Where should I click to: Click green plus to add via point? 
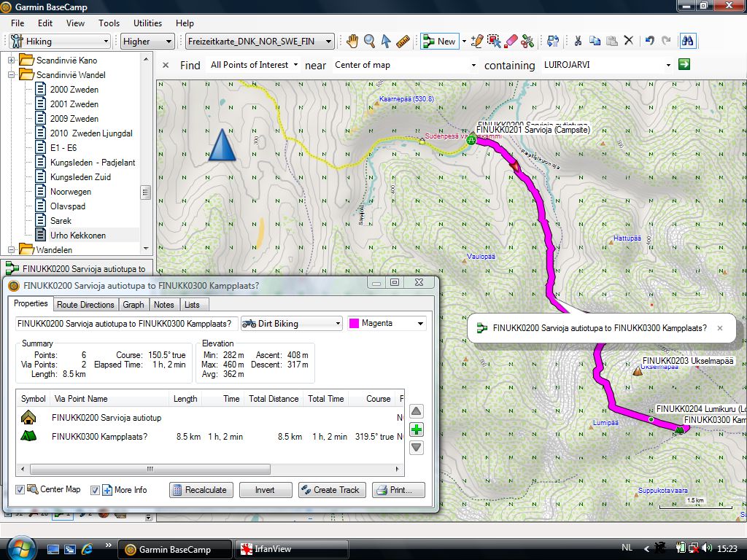point(417,429)
